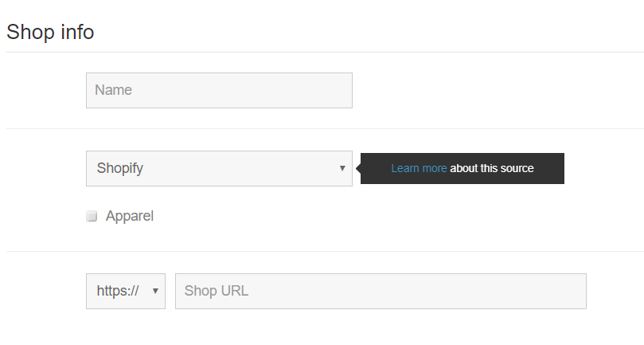The height and width of the screenshot is (345, 644).
Task: Click the Apparel label text
Action: [x=129, y=216]
